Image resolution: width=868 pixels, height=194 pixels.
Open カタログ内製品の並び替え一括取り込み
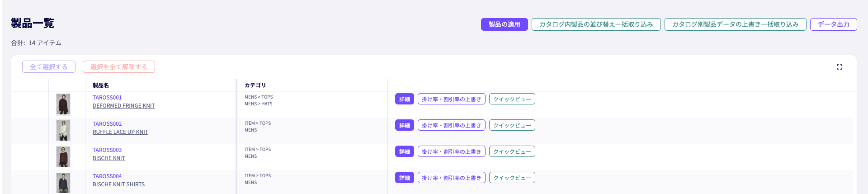click(x=596, y=24)
